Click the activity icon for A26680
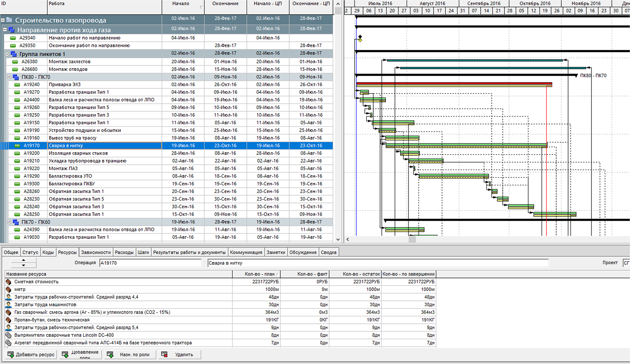 click(15, 69)
